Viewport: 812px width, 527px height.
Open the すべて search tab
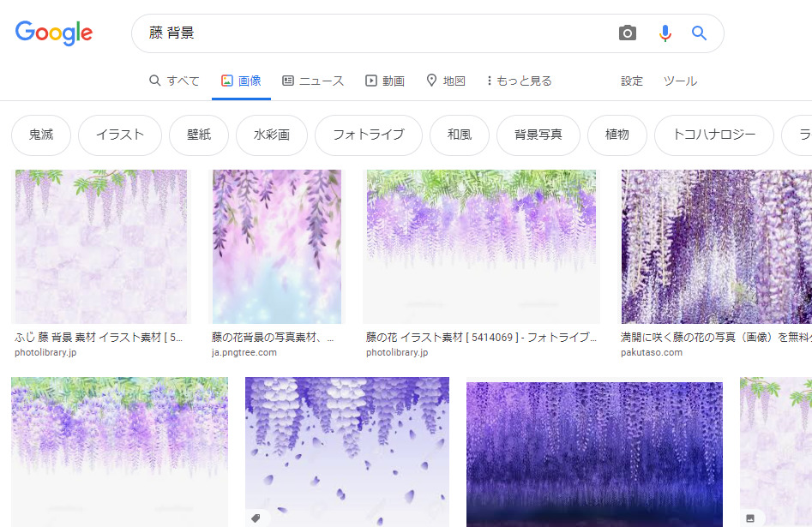coord(174,81)
